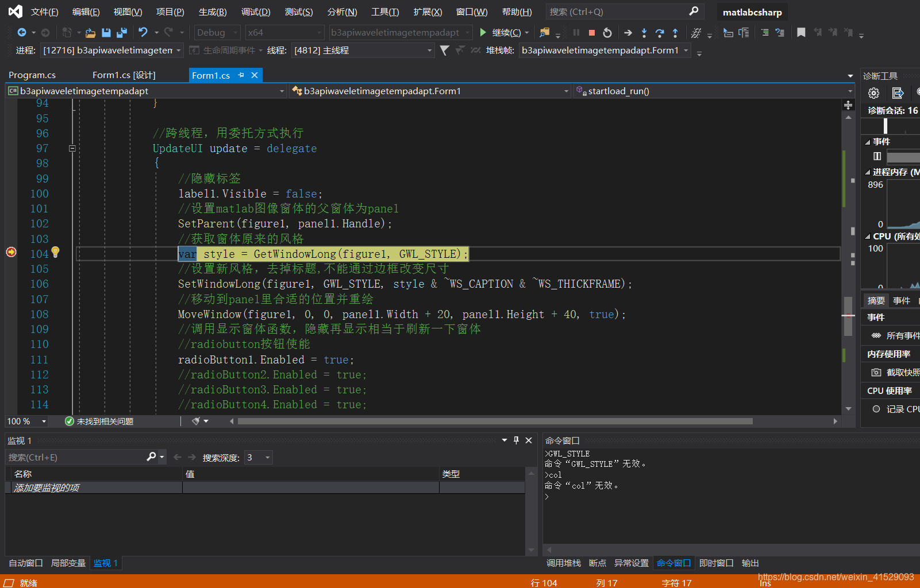Viewport: 920px width, 588px height.
Task: Step Into with the down arrow icon
Action: [644, 33]
